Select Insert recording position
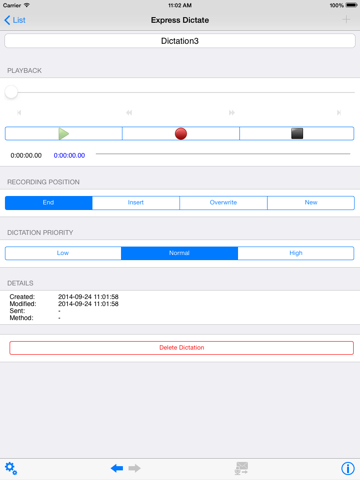The width and height of the screenshot is (360, 480). (136, 203)
